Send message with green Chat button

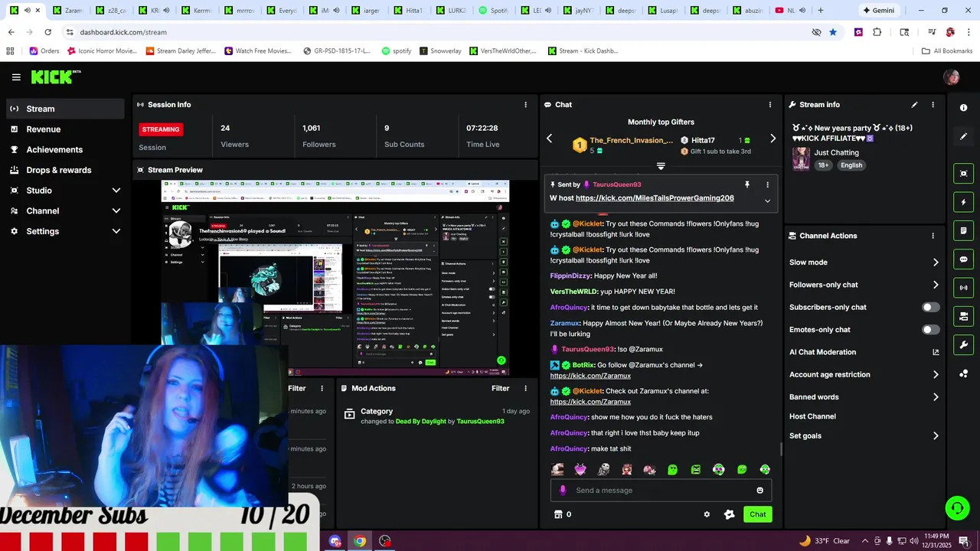coord(757,514)
